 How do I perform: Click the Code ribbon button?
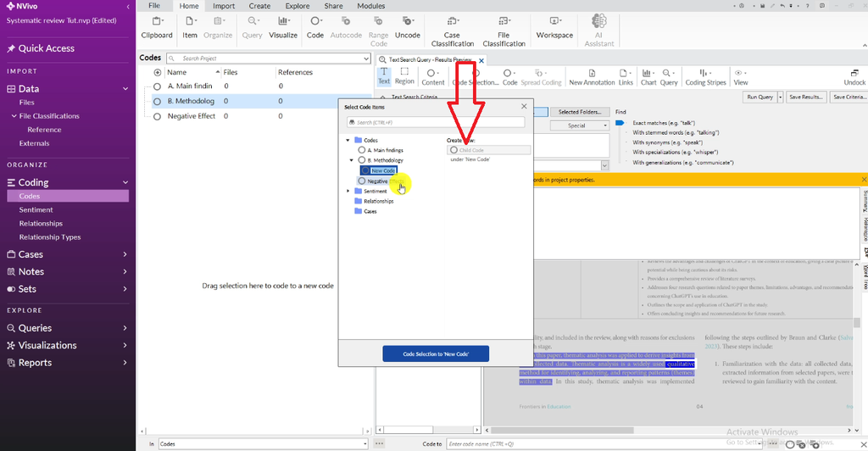point(315,28)
